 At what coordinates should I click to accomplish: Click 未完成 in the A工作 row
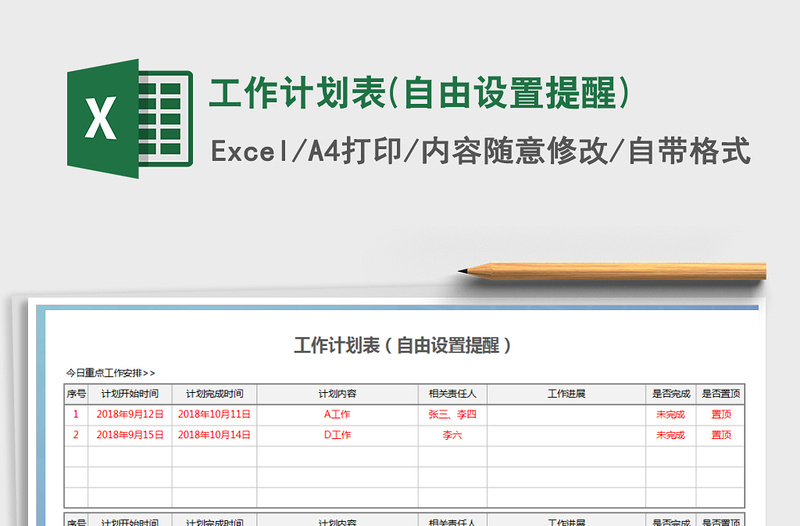click(670, 414)
